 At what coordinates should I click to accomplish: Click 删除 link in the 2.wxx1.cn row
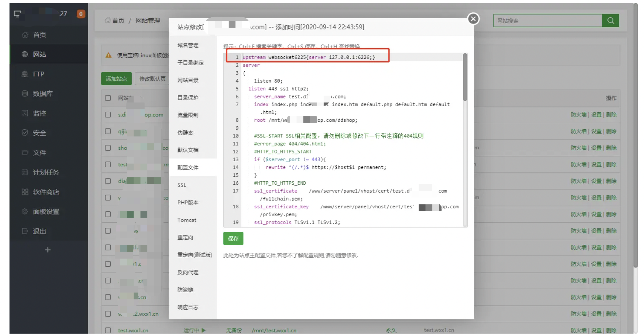tap(611, 314)
